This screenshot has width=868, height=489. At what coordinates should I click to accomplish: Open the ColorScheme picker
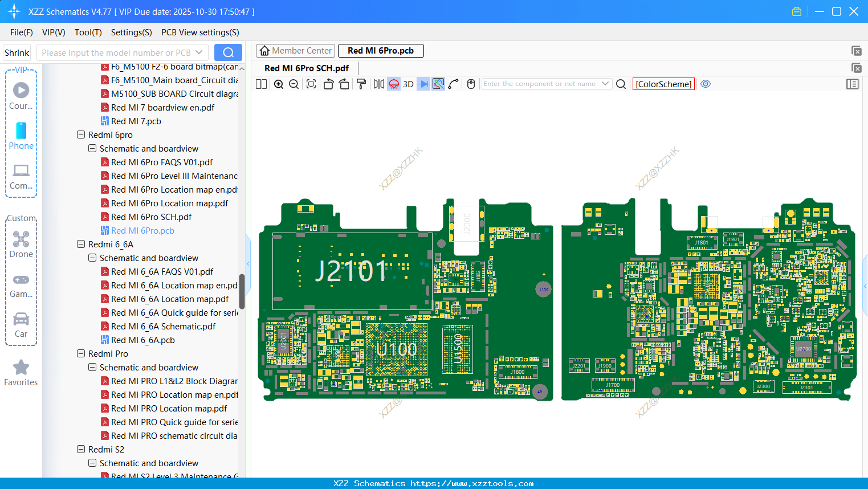[663, 84]
